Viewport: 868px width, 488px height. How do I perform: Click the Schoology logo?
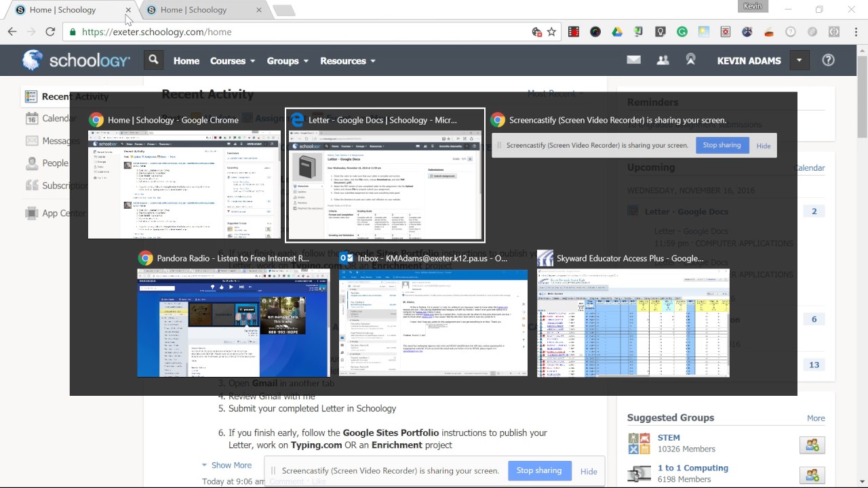click(x=76, y=60)
